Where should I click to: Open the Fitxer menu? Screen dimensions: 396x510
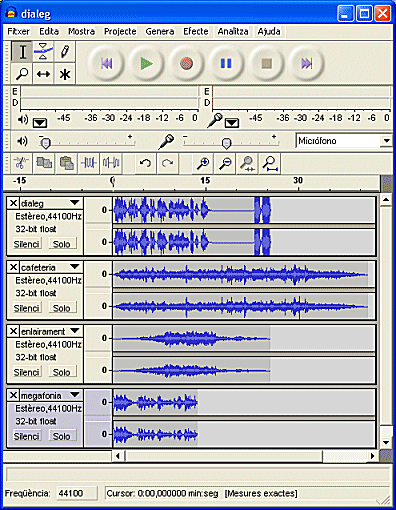pyautogui.click(x=18, y=31)
